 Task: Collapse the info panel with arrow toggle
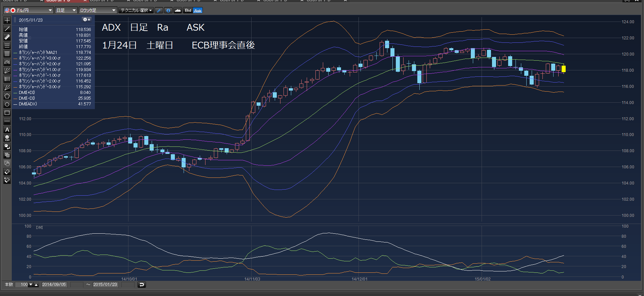[87, 20]
